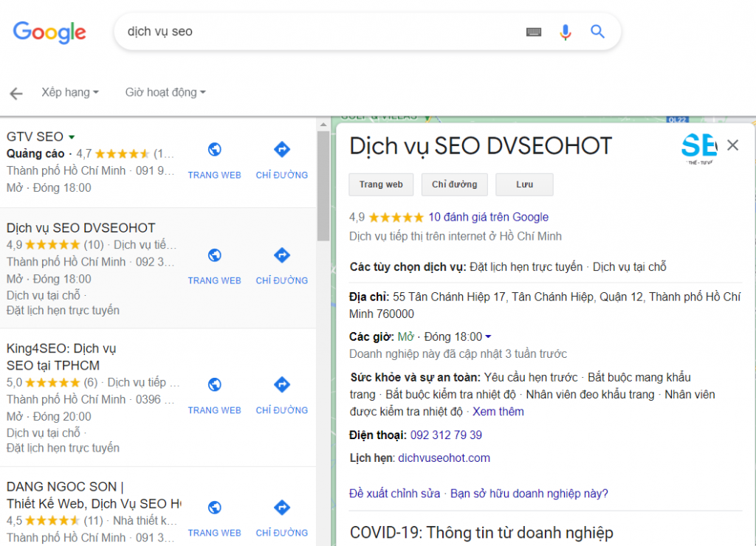
Task: Click the results list scrollbar up arrow
Action: point(323,125)
